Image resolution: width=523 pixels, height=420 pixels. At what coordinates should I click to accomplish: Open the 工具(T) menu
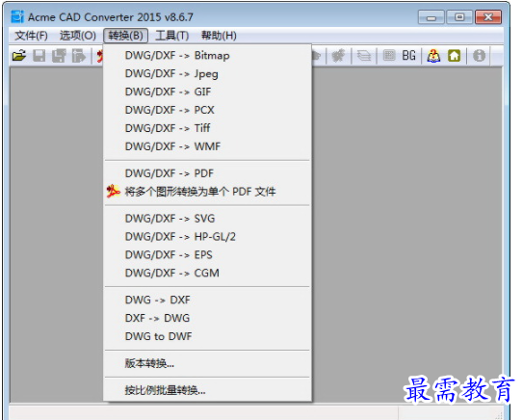172,36
